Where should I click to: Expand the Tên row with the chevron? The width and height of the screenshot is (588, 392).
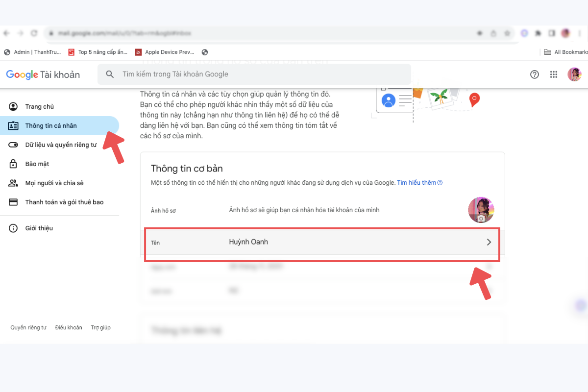click(489, 242)
